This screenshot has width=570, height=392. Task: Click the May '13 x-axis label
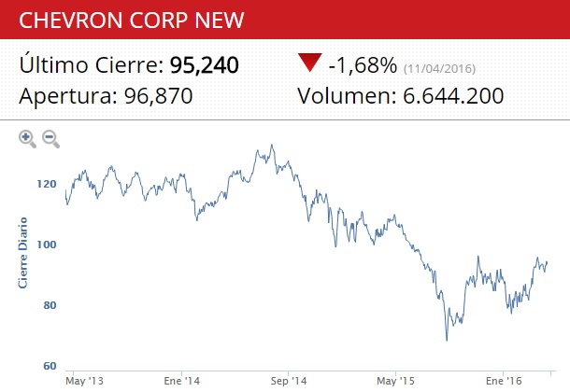click(85, 381)
